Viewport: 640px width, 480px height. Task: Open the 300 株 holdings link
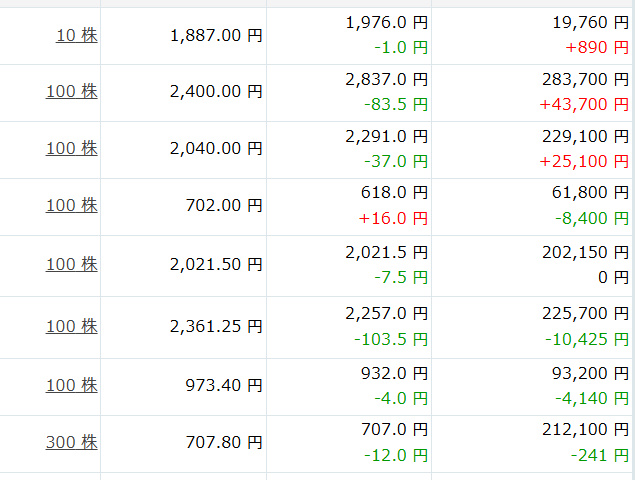(72, 442)
